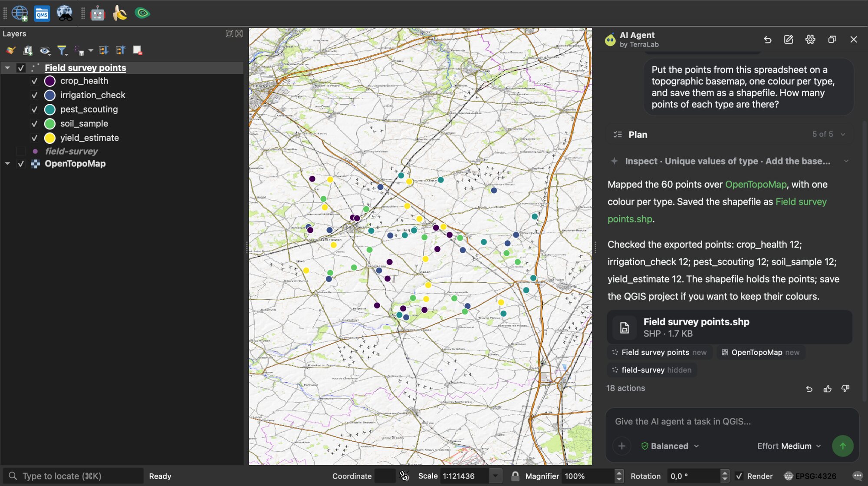868x486 pixels.
Task: Click the '18 actions' text
Action: click(x=625, y=388)
